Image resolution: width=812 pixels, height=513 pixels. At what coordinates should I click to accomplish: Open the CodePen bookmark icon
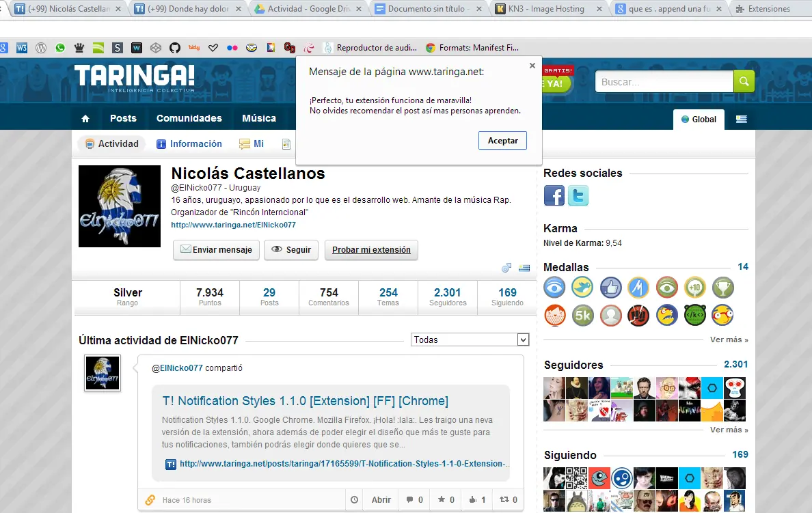[156, 48]
